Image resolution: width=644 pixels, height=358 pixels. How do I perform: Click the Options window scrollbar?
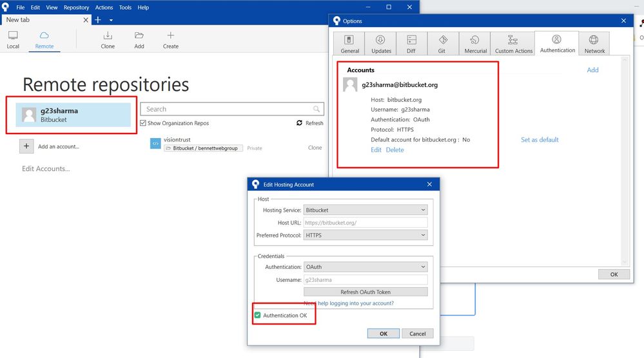click(625, 161)
